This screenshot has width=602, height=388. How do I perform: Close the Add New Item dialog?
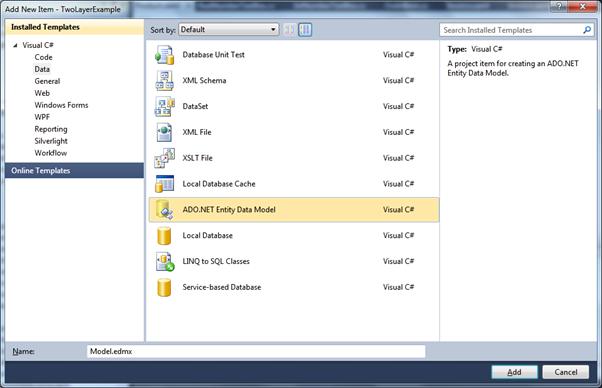pos(582,6)
